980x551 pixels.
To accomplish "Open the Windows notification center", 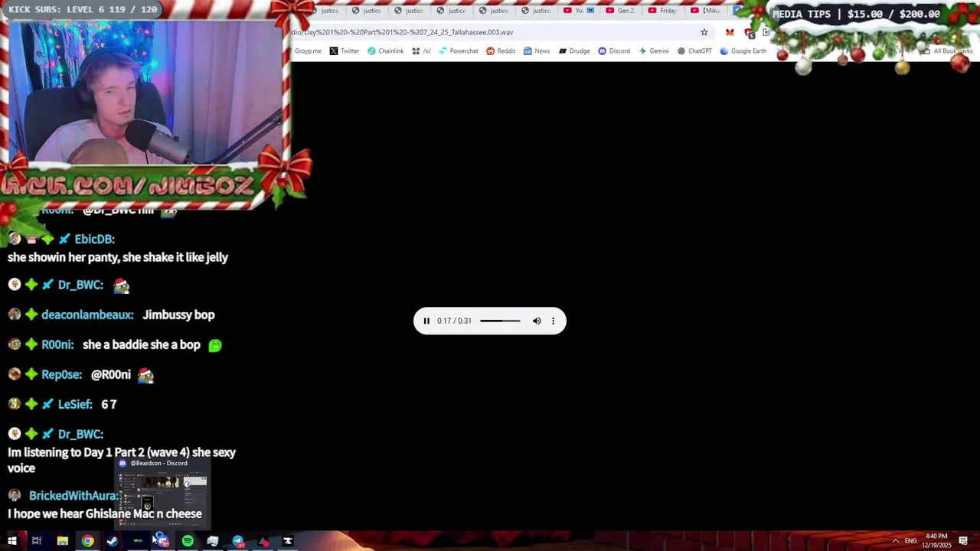I will (x=963, y=541).
